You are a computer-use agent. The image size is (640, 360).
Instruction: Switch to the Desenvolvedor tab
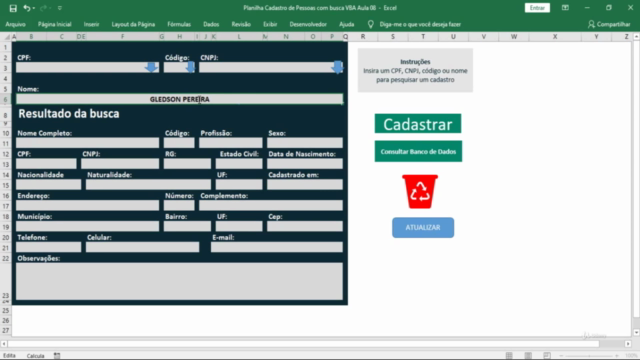coord(308,24)
